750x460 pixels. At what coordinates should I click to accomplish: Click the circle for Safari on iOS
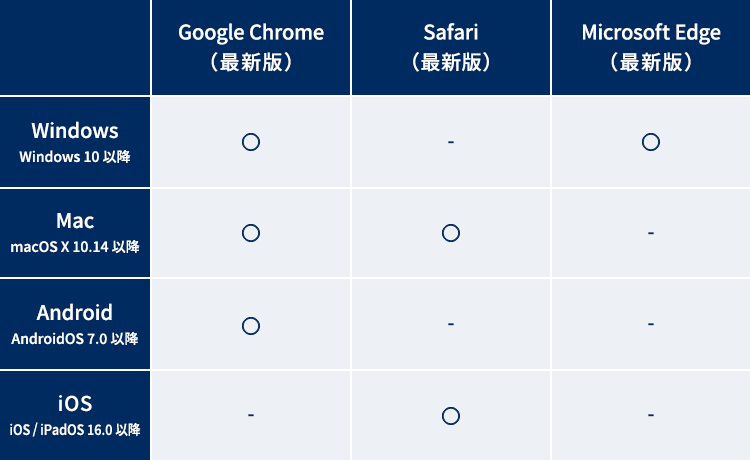pyautogui.click(x=451, y=415)
